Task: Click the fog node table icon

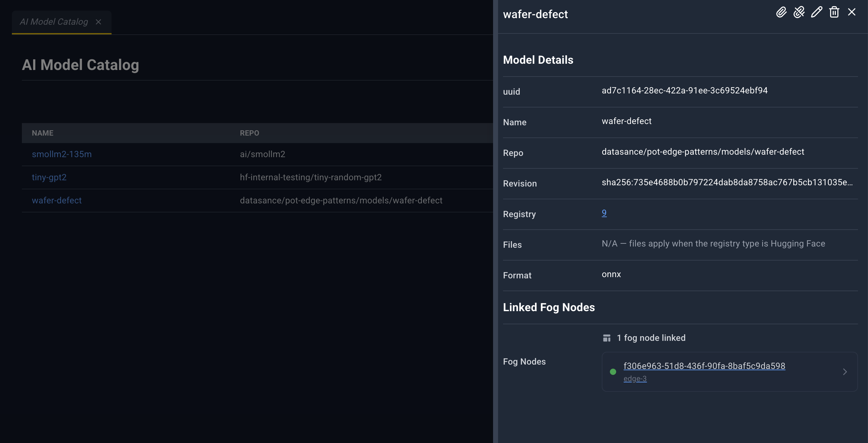Action: pos(606,338)
